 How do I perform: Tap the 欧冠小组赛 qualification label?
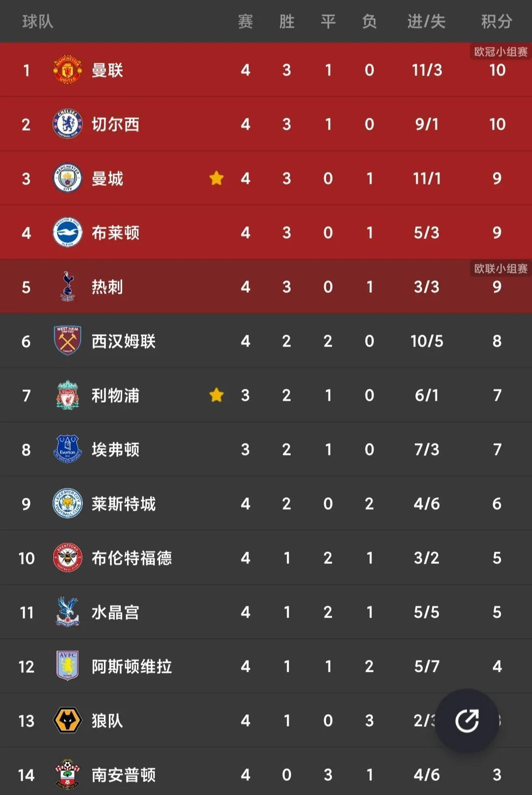[x=500, y=52]
